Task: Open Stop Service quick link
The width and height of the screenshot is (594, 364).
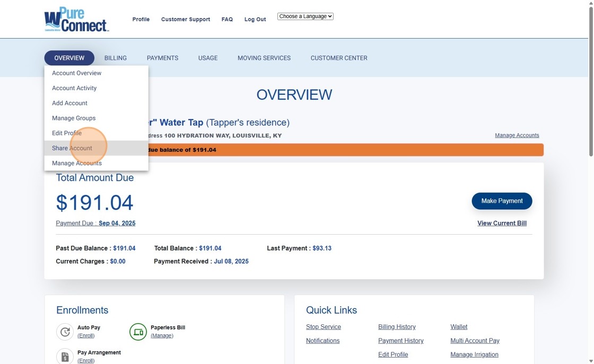Action: (323, 327)
